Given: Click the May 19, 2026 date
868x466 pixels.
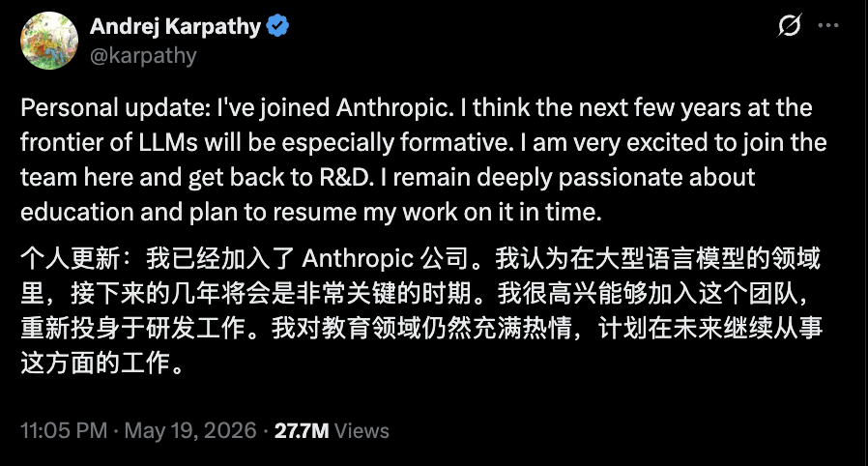Looking at the screenshot, I should (190, 430).
